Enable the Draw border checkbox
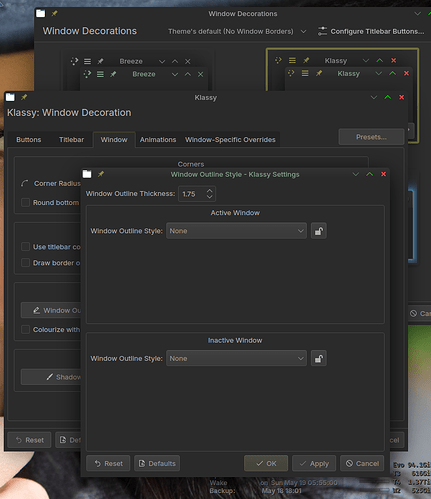The image size is (431, 499). click(x=25, y=263)
